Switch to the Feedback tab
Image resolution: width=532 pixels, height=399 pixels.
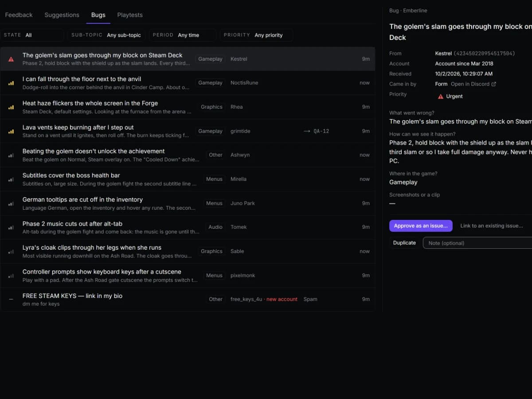pos(19,15)
